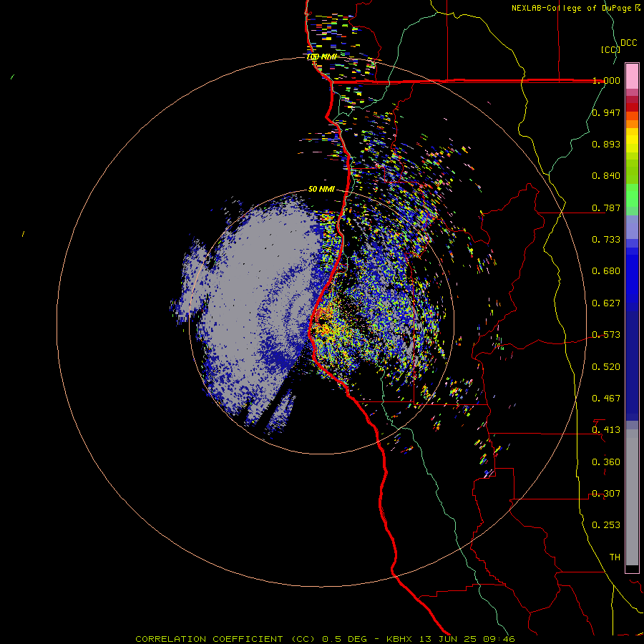The image size is (644, 644).
Task: Click the pink top segment of the color bar
Action: click(632, 76)
